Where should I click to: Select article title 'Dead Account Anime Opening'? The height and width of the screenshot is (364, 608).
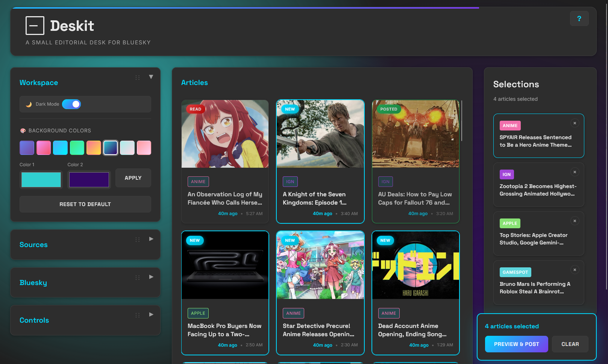tap(412, 330)
